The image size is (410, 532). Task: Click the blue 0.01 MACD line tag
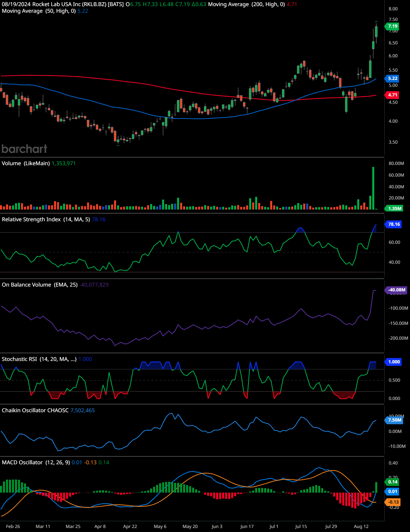point(392,491)
